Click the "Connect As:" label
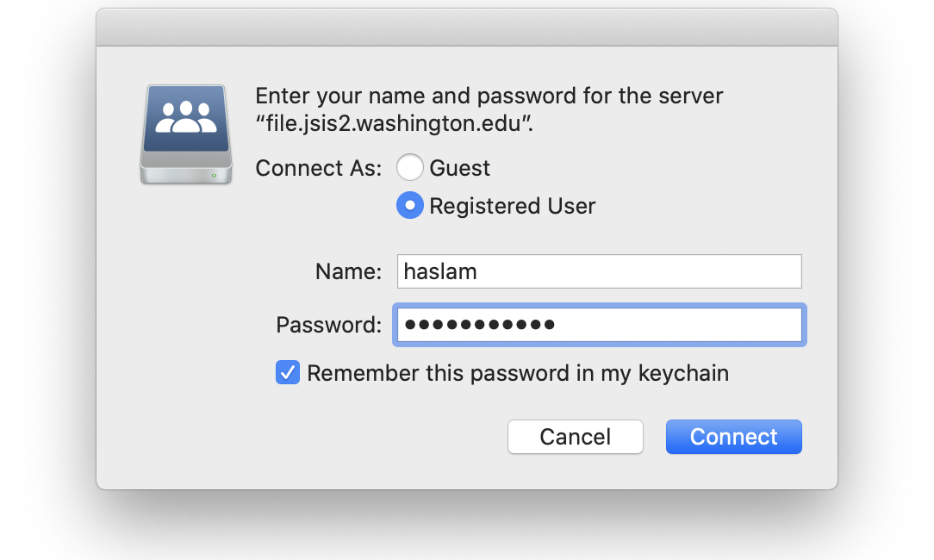This screenshot has width=934, height=560. pyautogui.click(x=319, y=168)
